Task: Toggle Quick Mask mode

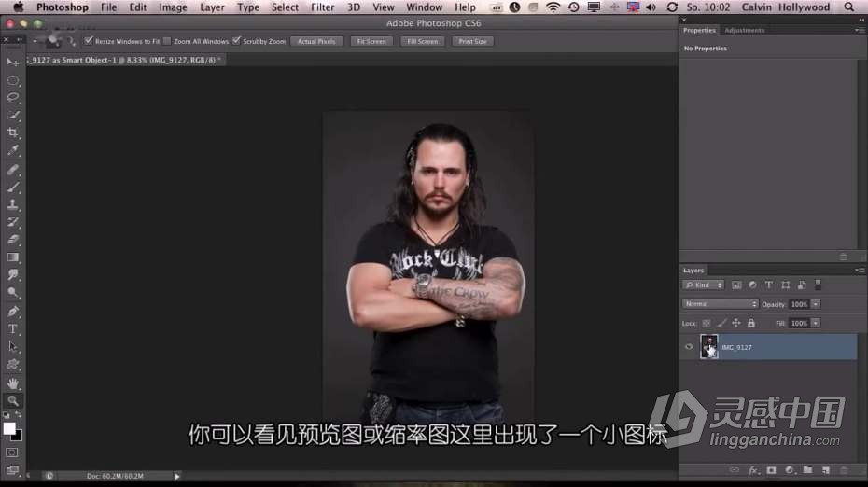Action: [x=12, y=452]
